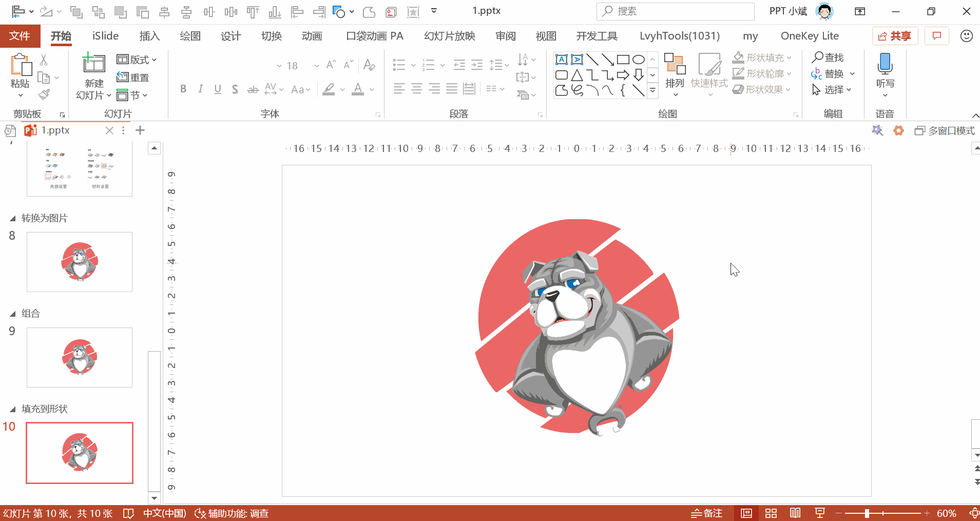Switch to the Design (设计) tab
Screen dimensions: 980x521
pos(230,36)
